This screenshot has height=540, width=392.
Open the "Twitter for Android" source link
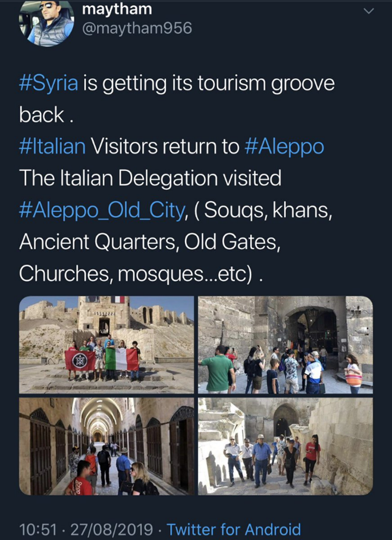click(234, 529)
